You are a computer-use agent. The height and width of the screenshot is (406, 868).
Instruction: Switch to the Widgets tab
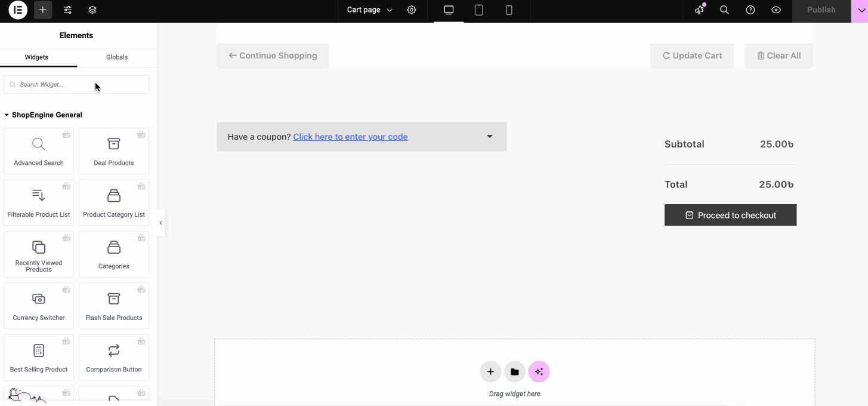(36, 57)
